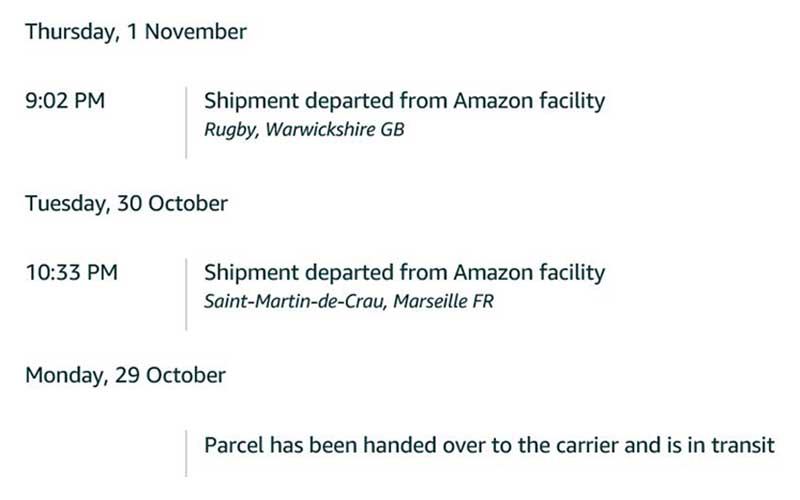Click the vertical divider beside 9:02 PM entry

[x=186, y=122]
